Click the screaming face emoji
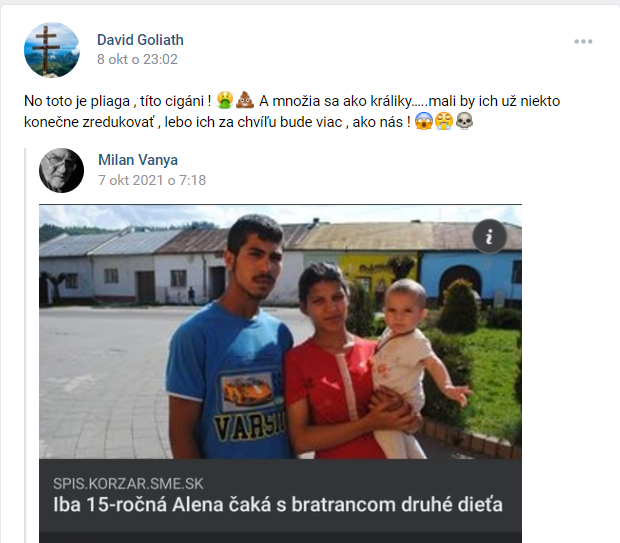 point(423,121)
